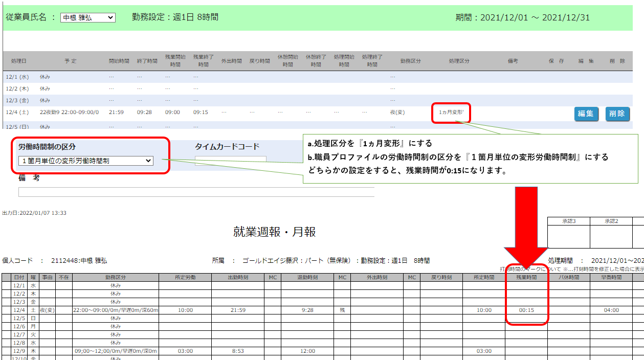
Task: Click the 00:15 overtime value in the report
Action: pos(526,310)
